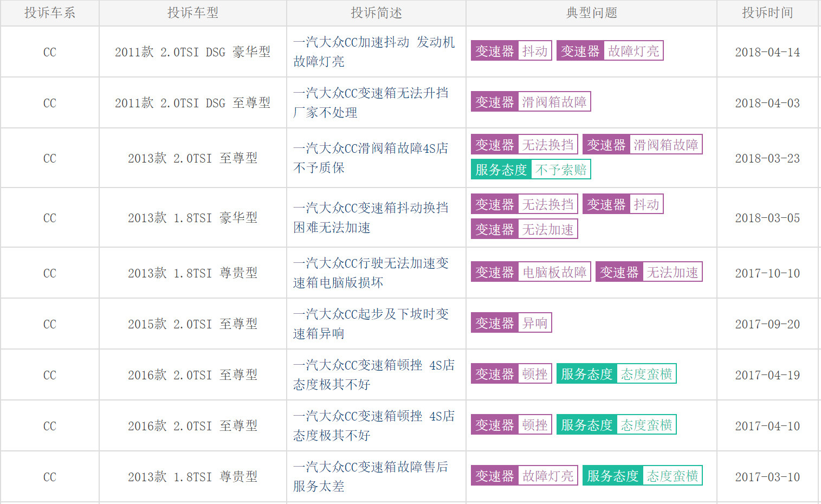
Task: Open complaint 一汽大众CC变速箱无法升挡厂家不处理
Action: 371,103
